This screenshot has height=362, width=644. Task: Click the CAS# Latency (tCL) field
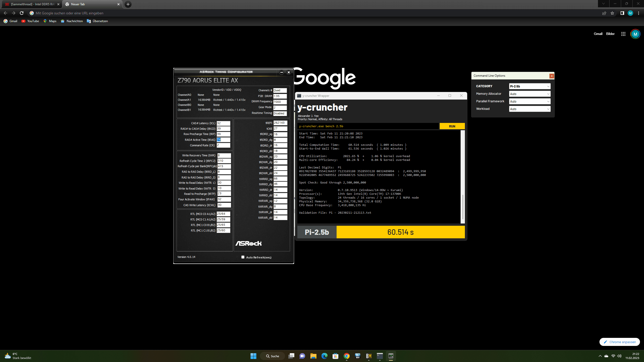[223, 123]
